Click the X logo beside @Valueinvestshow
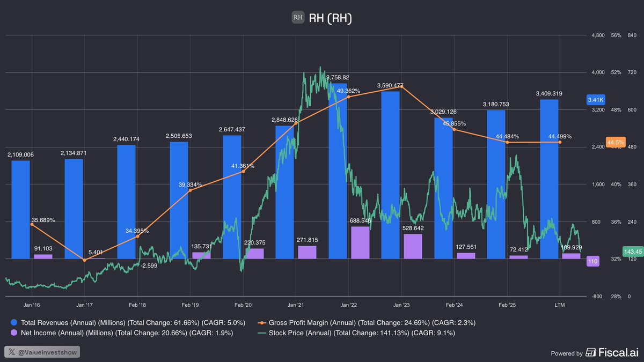This screenshot has height=362, width=644. 13,352
